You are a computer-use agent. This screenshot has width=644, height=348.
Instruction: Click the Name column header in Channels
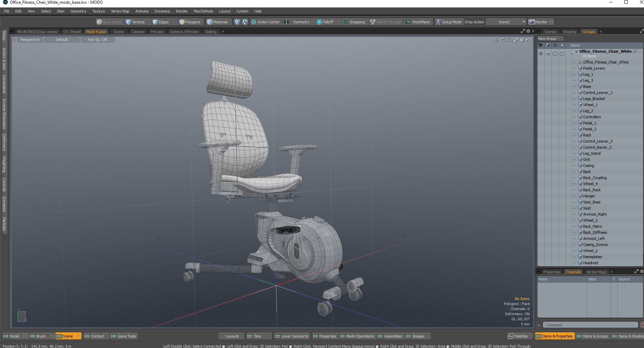point(561,279)
